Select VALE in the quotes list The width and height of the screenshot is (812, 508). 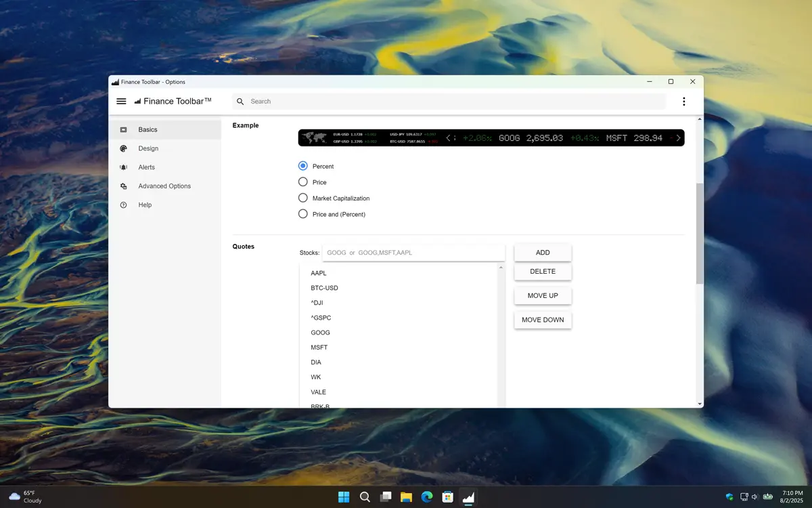[x=399, y=392]
